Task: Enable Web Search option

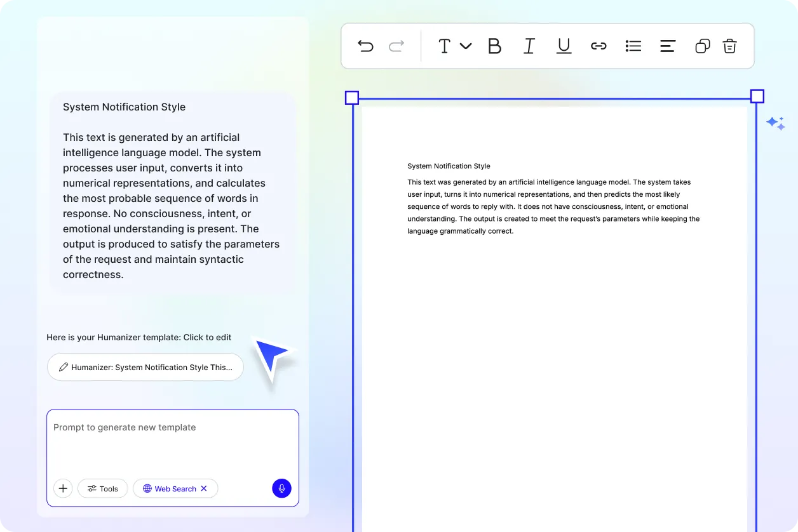Action: point(169,488)
